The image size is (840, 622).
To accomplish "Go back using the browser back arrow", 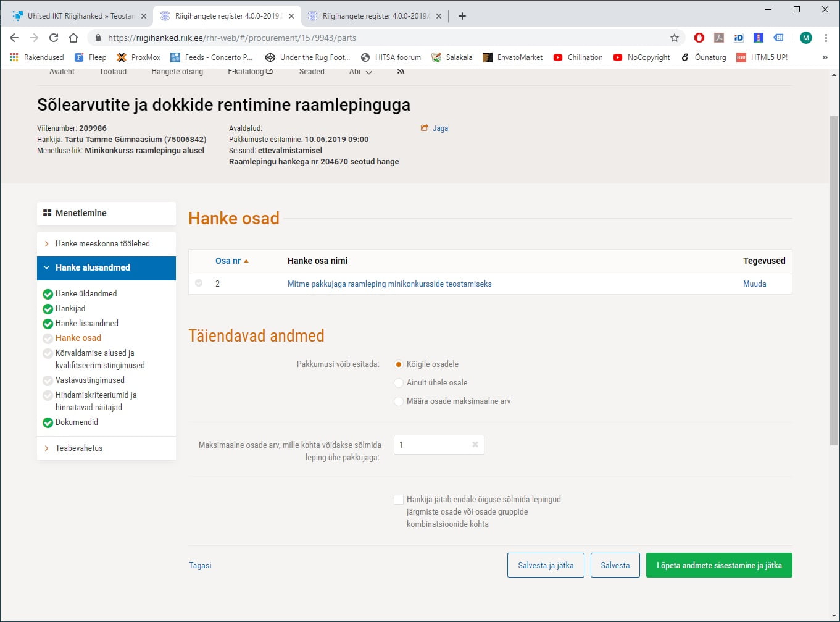I will click(14, 38).
